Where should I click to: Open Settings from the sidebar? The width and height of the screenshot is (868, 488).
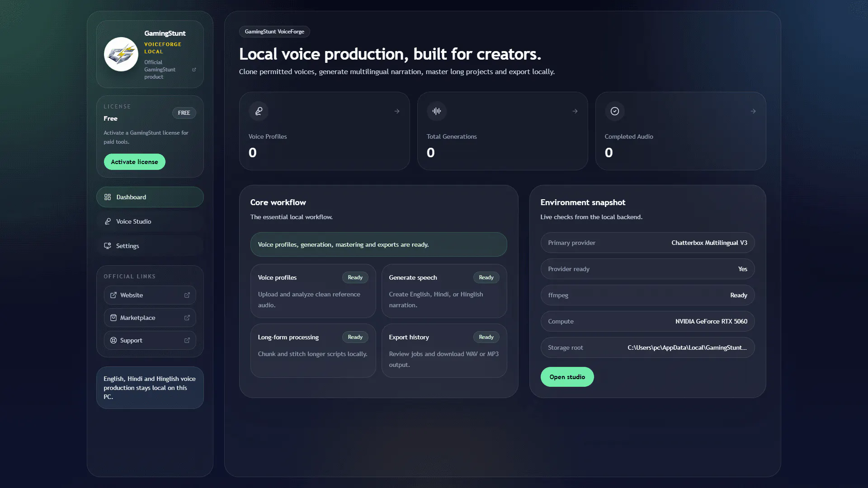[x=150, y=246]
